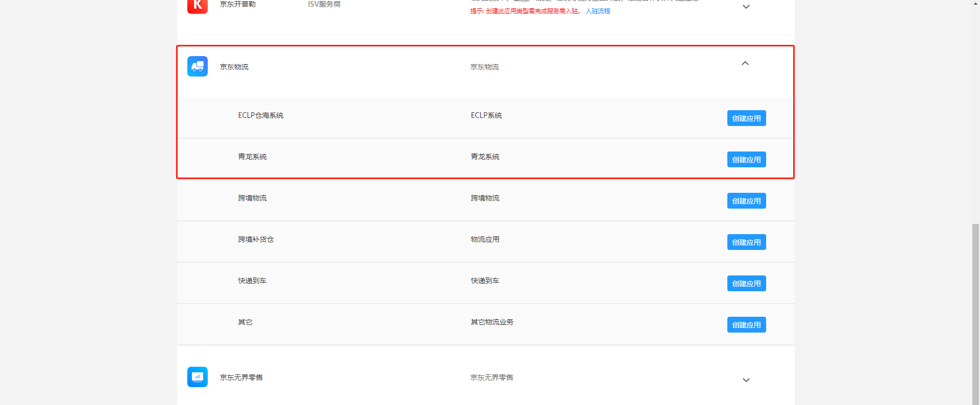Viewport: 980px width, 405px height.
Task: Click 创建应用 for ECLP仓海系统
Action: pos(746,118)
